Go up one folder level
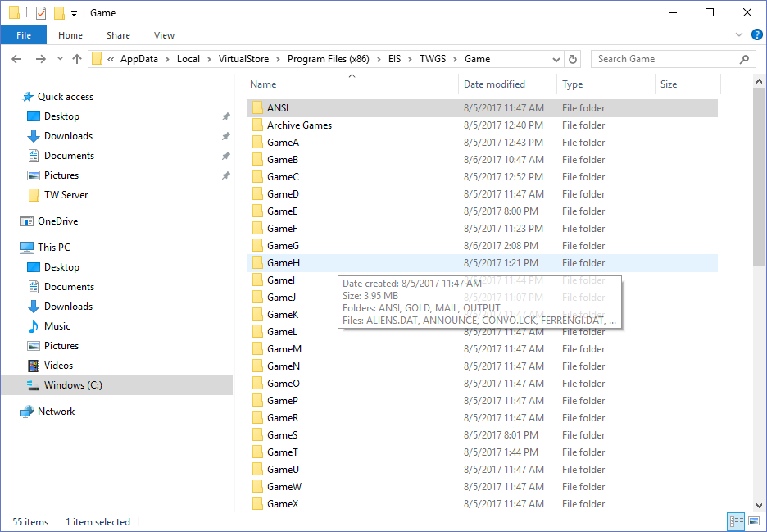The width and height of the screenshot is (767, 532). coord(76,58)
